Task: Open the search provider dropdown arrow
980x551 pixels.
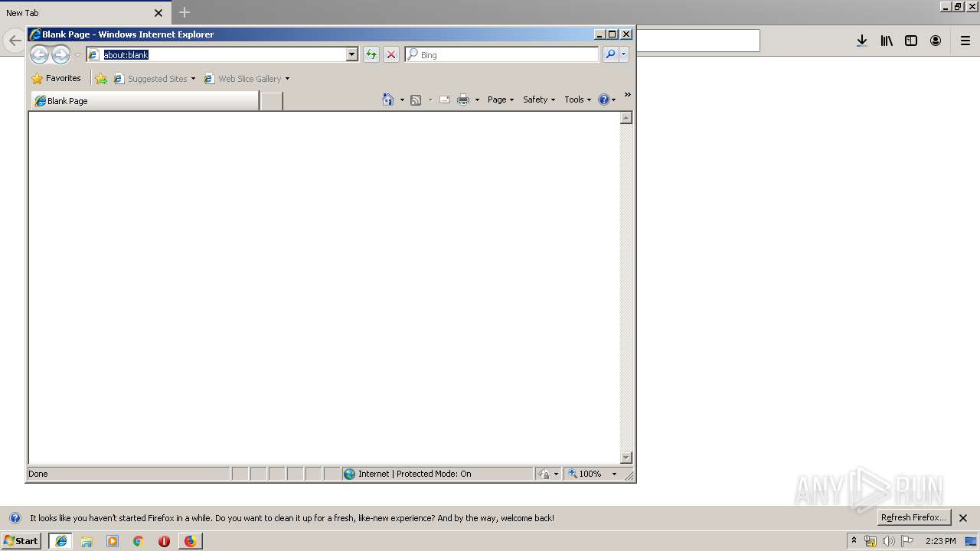Action: 624,54
